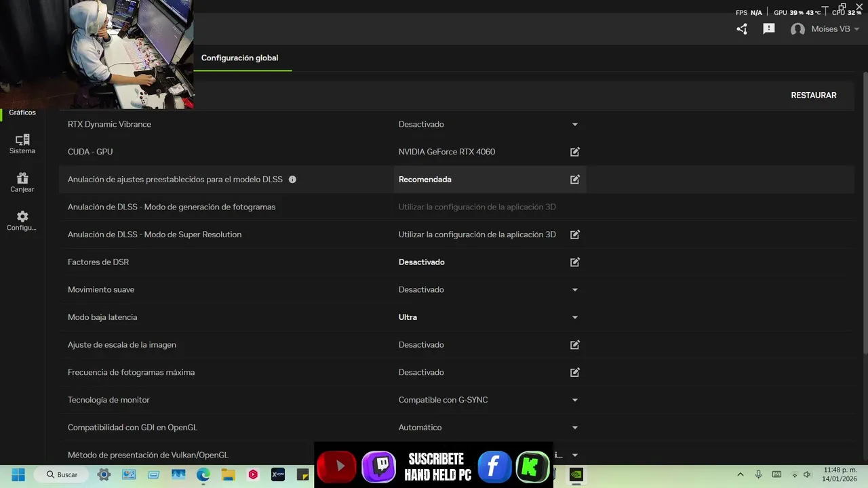Click 'Anulación de DLSS - Modo de Super Resolution'
868x488 pixels.
click(155, 235)
